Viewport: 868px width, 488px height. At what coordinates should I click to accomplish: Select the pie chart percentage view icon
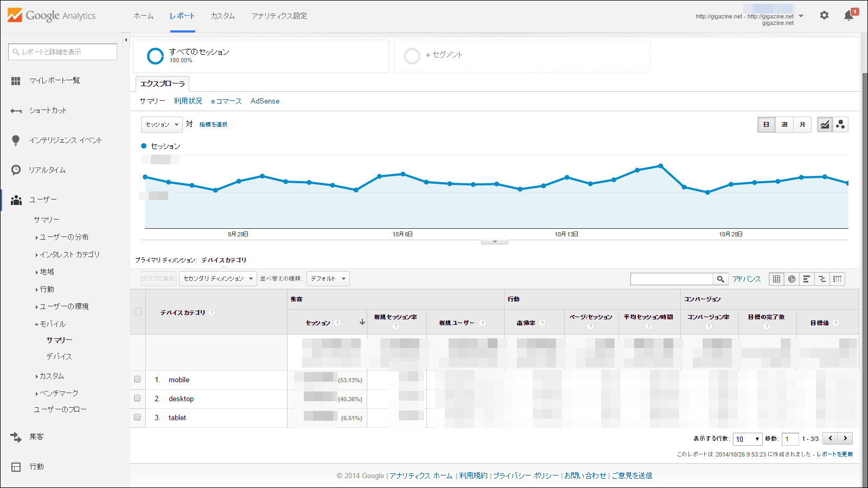(792, 279)
